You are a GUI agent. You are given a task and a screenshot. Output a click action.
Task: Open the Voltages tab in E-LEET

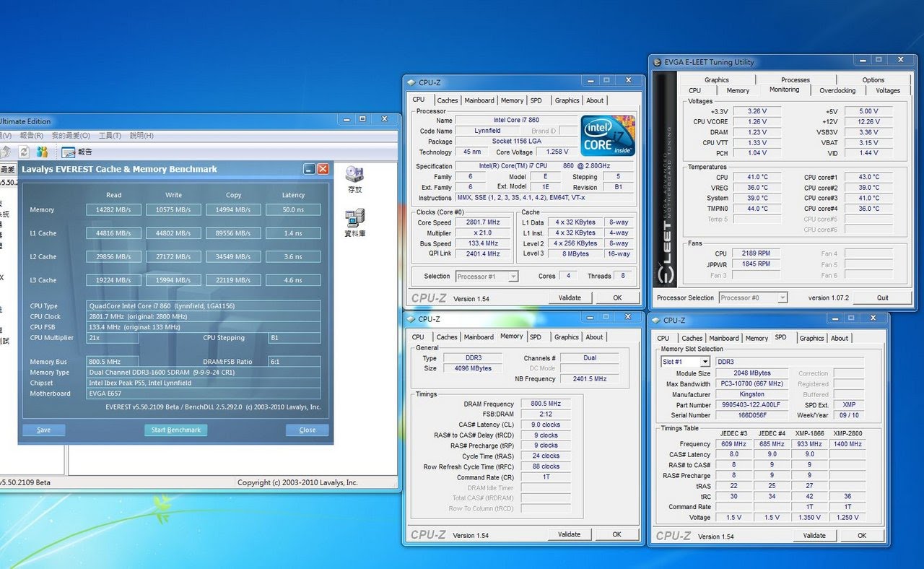888,90
